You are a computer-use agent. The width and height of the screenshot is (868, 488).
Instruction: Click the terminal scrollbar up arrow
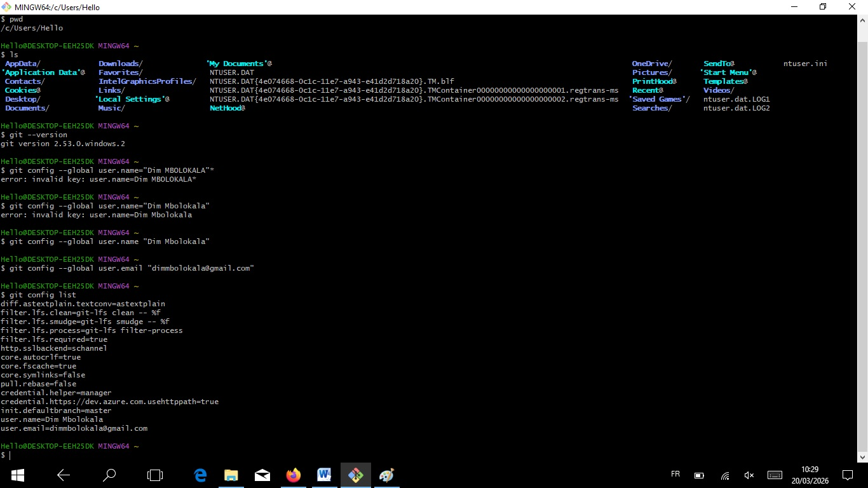click(x=864, y=20)
